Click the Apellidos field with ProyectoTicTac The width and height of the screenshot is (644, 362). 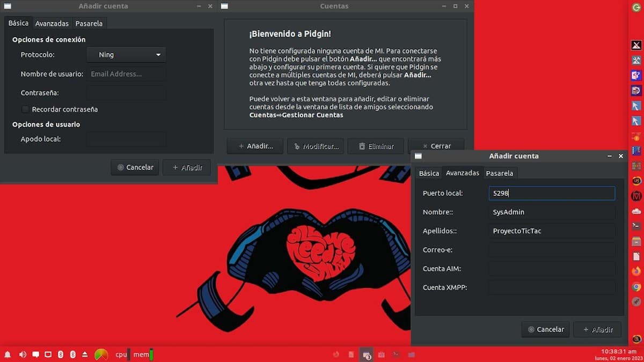click(x=552, y=231)
